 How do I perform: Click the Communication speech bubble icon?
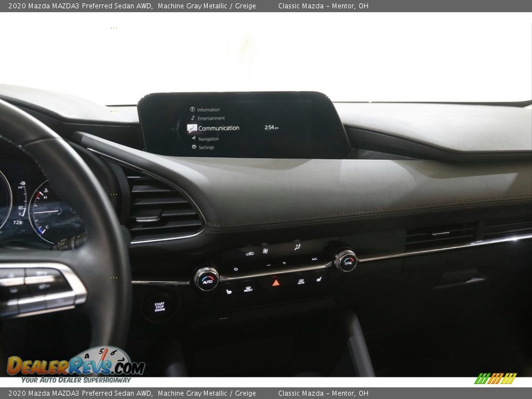pos(191,129)
